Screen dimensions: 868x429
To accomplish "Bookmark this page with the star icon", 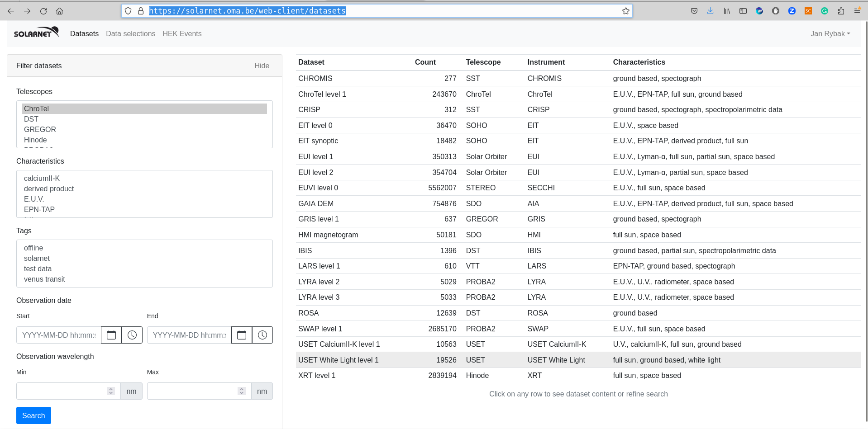I will (x=625, y=11).
